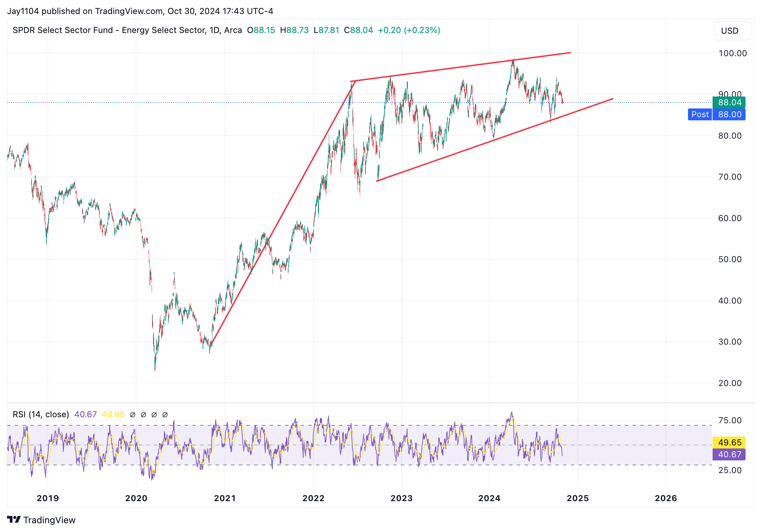The width and height of the screenshot is (761, 532).
Task: Click the green 88.04 current price label
Action: click(729, 102)
